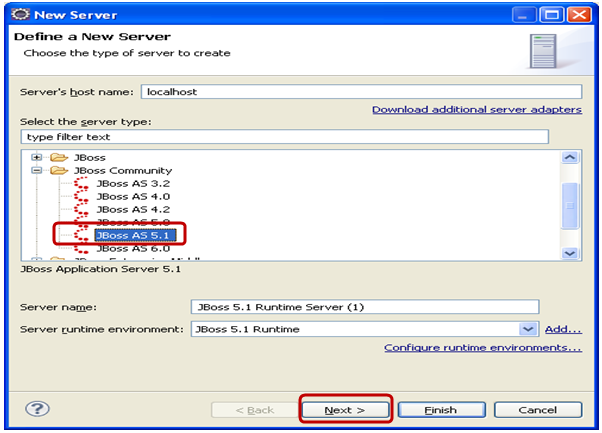Click the Add... runtime link

[x=563, y=329]
